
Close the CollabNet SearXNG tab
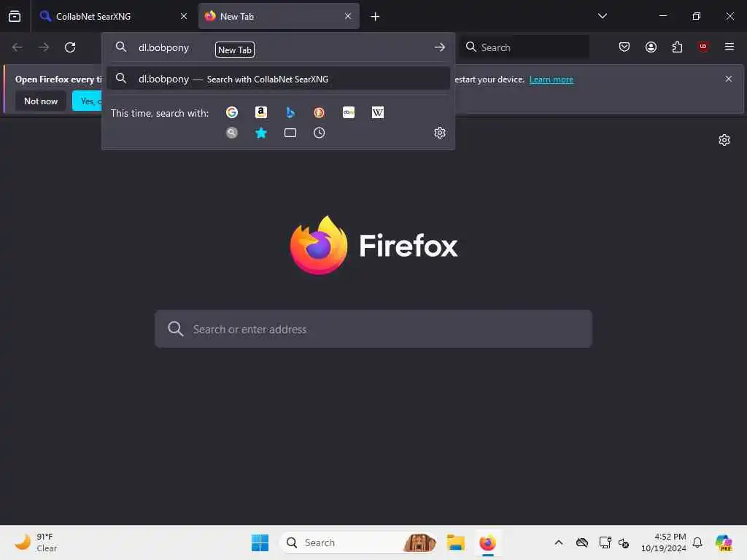point(184,16)
